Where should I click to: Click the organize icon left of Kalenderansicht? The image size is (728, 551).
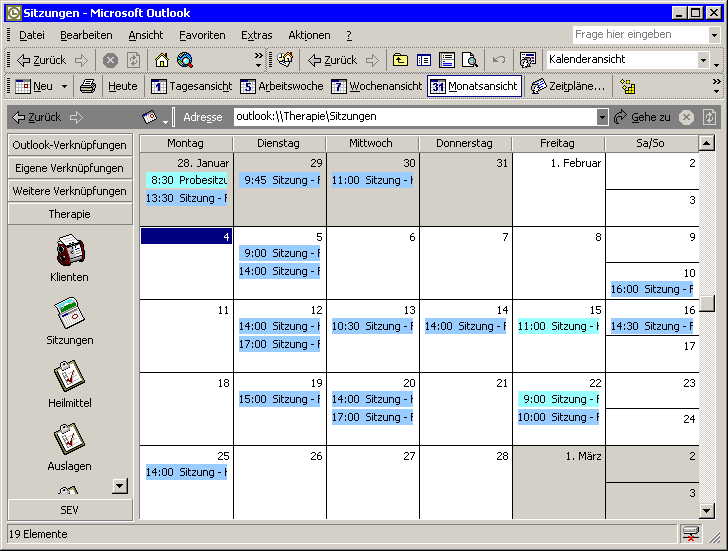tap(528, 60)
